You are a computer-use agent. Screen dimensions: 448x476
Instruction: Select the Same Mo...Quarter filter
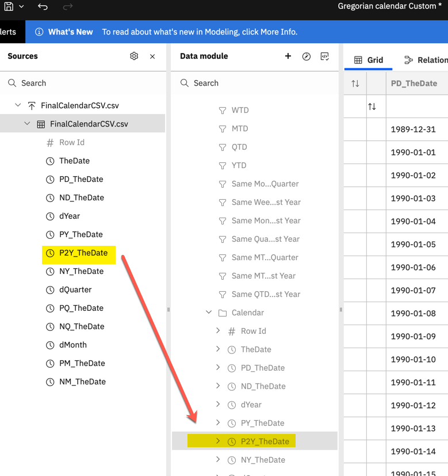pyautogui.click(x=265, y=184)
